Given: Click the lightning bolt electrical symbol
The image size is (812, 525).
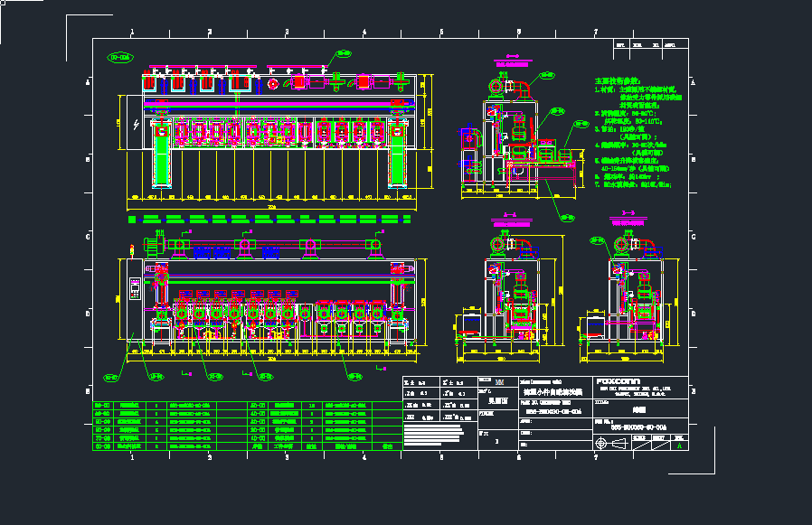Looking at the screenshot, I should point(137,124).
